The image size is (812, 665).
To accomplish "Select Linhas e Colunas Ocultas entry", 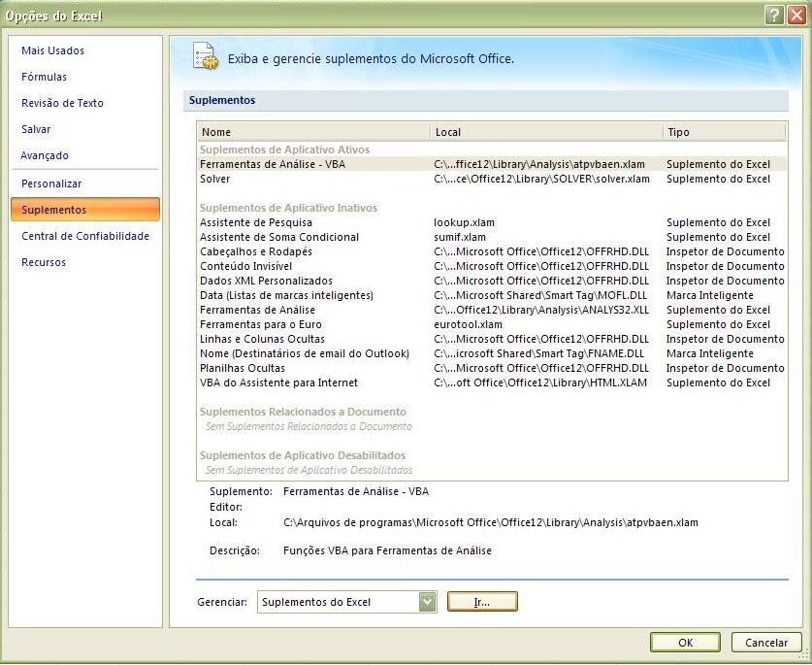I will pos(492,339).
